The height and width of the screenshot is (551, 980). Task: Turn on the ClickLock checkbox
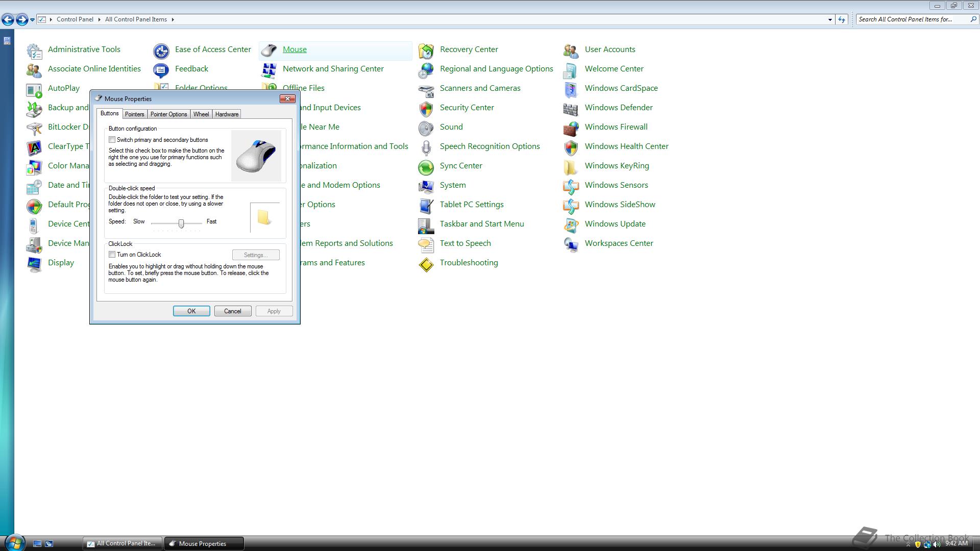pos(112,255)
